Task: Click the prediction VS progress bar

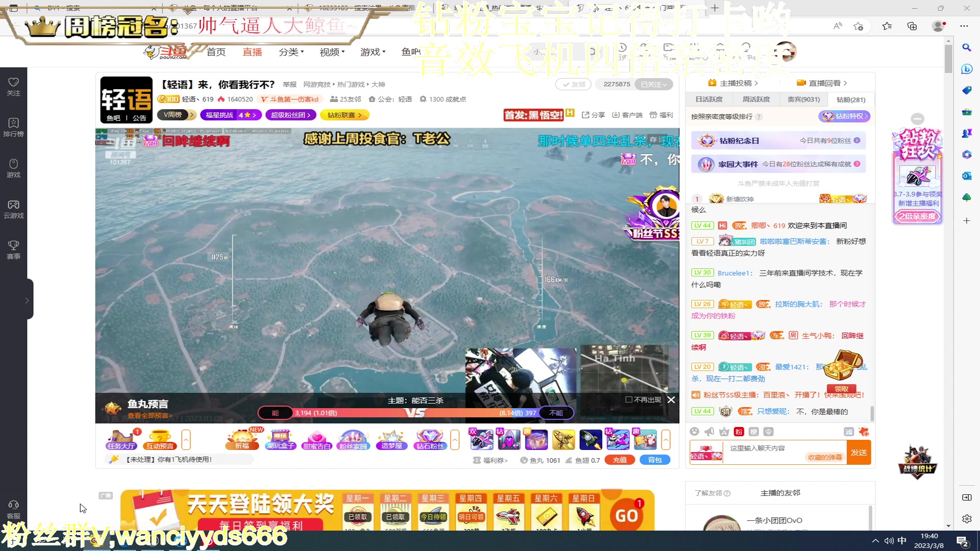Action: pyautogui.click(x=415, y=413)
